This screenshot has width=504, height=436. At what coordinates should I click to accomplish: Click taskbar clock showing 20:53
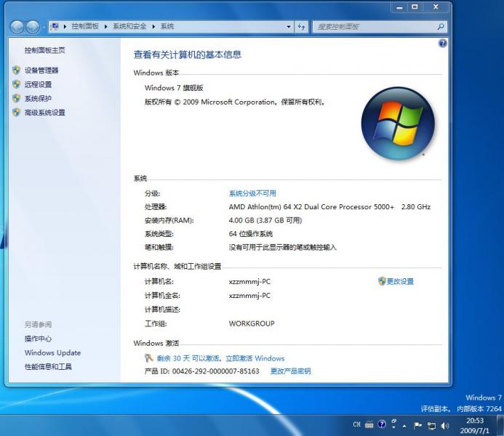pyautogui.click(x=474, y=425)
